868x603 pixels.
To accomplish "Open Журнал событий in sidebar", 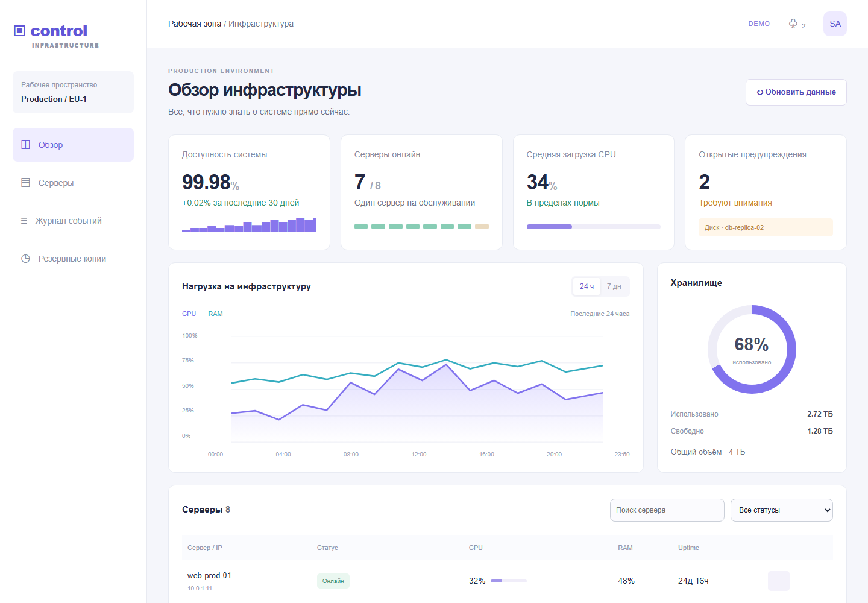I will (73, 221).
